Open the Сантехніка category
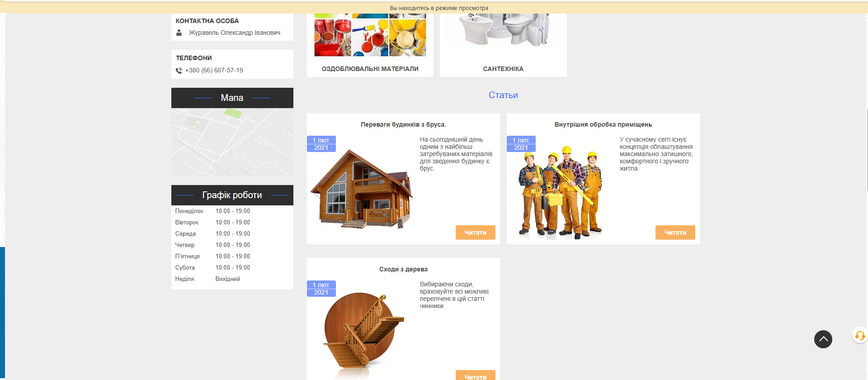This screenshot has width=868, height=380. point(503,69)
